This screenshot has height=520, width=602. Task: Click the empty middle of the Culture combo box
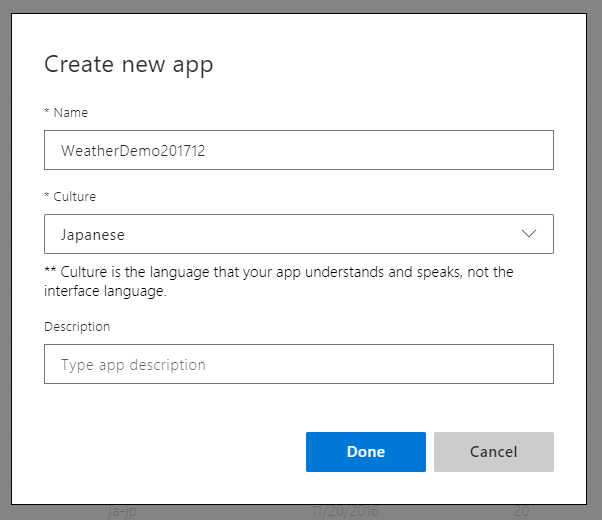320,234
